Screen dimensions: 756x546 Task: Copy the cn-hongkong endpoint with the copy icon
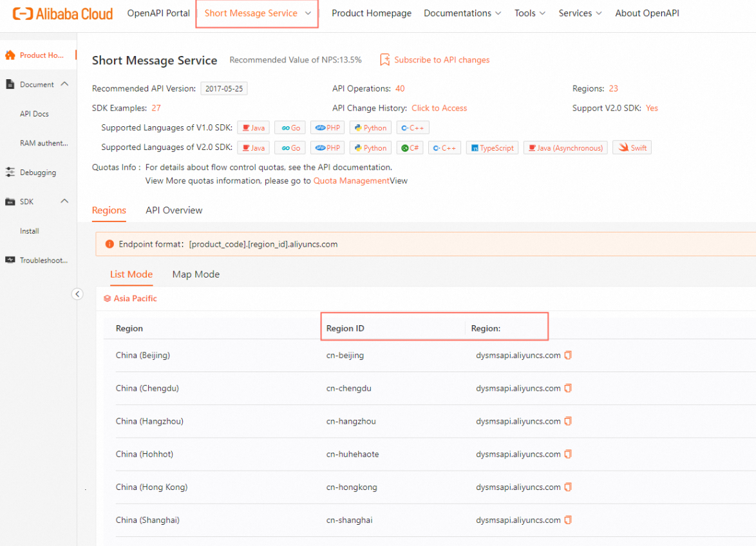click(568, 487)
